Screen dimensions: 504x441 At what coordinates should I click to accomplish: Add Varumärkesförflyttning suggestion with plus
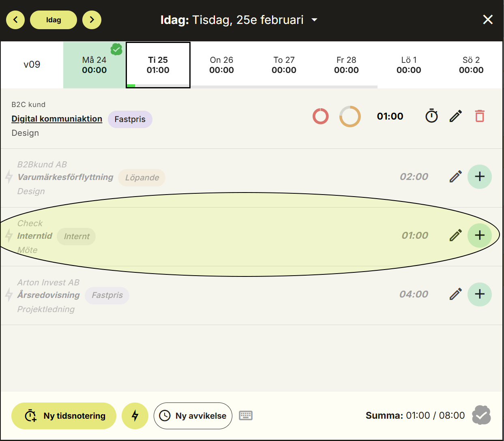click(480, 177)
